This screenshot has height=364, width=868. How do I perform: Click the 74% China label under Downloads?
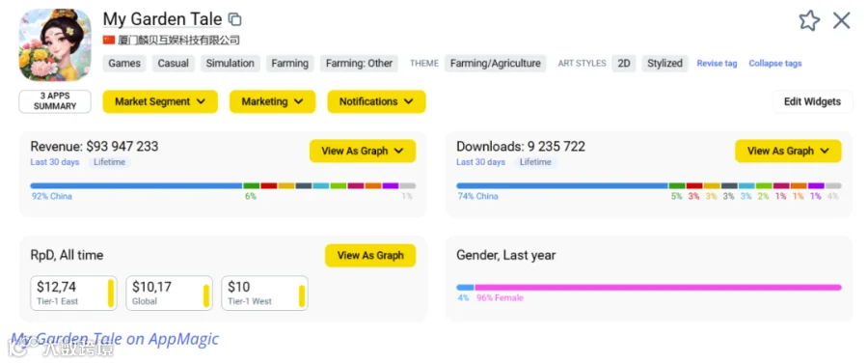[477, 196]
